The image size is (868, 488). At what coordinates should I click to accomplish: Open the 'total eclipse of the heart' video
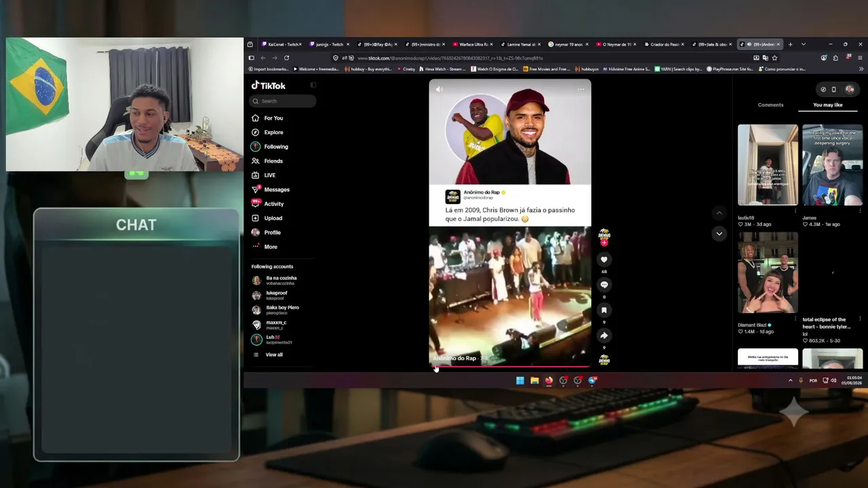click(x=833, y=272)
